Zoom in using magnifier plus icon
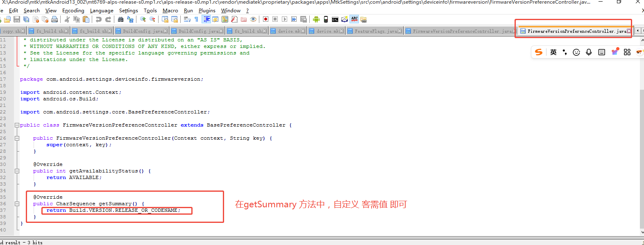Image resolution: width=644 pixels, height=245 pixels. [143, 19]
